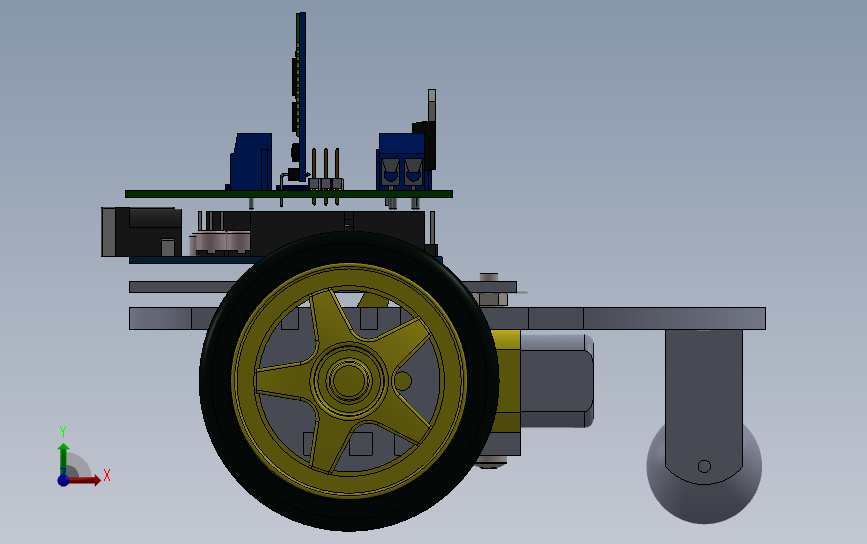Select the black DC power jack
867x544 pixels.
(x=142, y=232)
